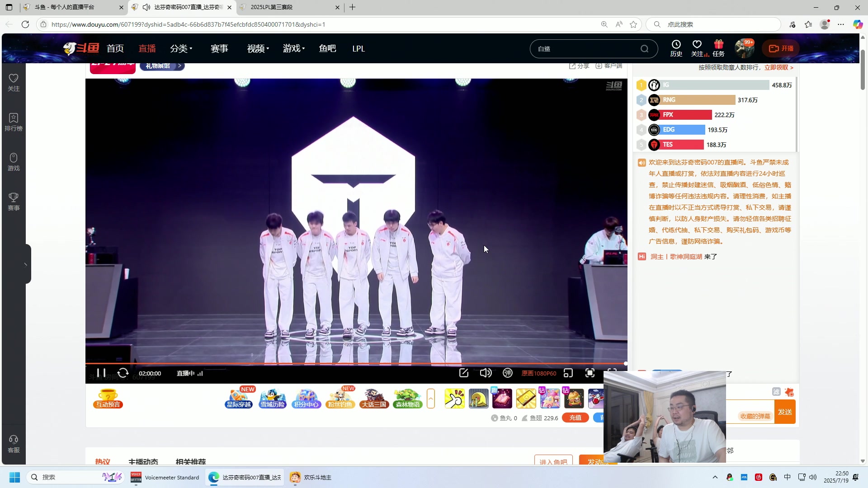Screen dimensions: 868x488
Task: Click 进入鱼吧 button
Action: (x=553, y=461)
